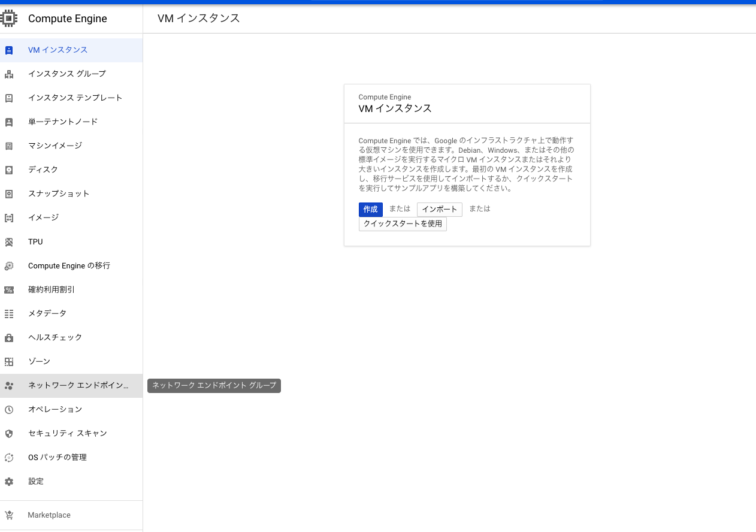This screenshot has height=532, width=756.
Task: Open ヘルスチェック using its lock-style icon
Action: (9, 337)
